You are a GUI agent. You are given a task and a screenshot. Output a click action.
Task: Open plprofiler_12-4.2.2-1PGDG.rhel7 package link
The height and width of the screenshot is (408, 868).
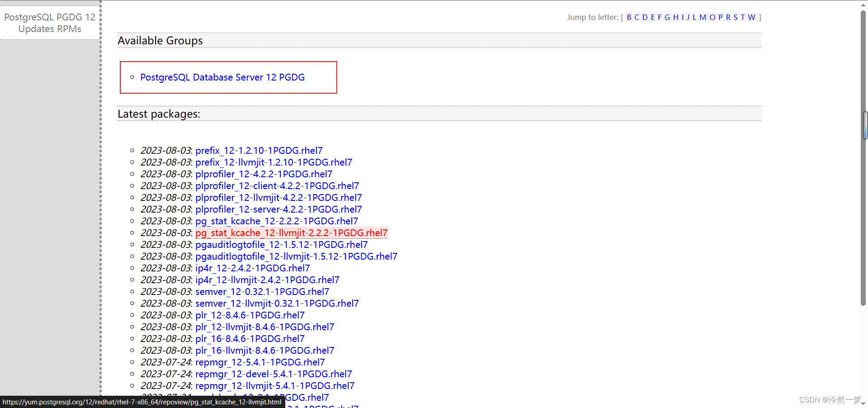(264, 174)
